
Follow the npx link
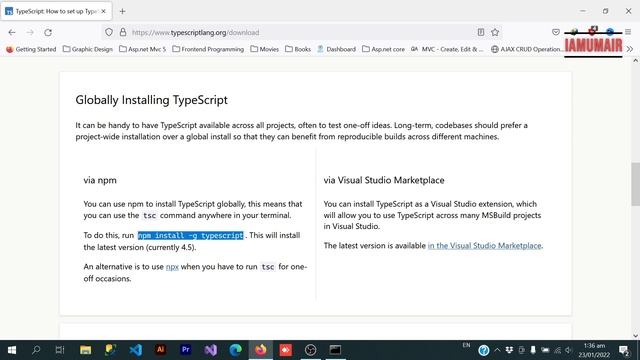click(172, 267)
